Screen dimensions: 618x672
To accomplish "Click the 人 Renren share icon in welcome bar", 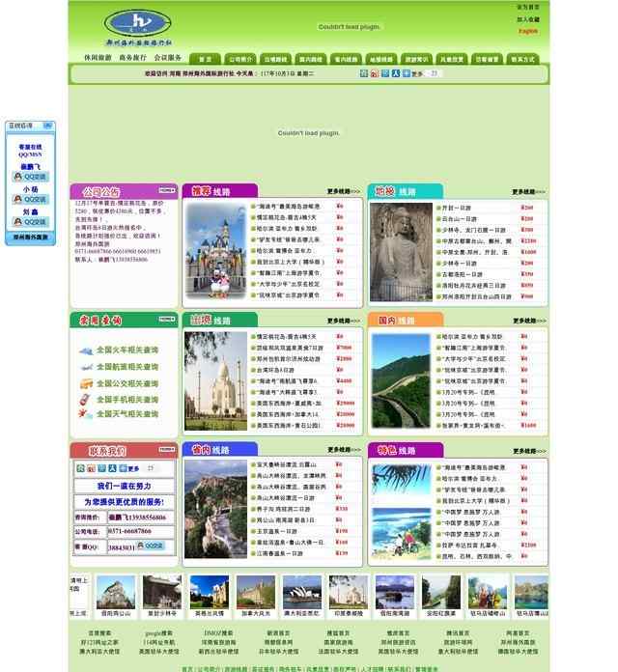I will pyautogui.click(x=396, y=73).
